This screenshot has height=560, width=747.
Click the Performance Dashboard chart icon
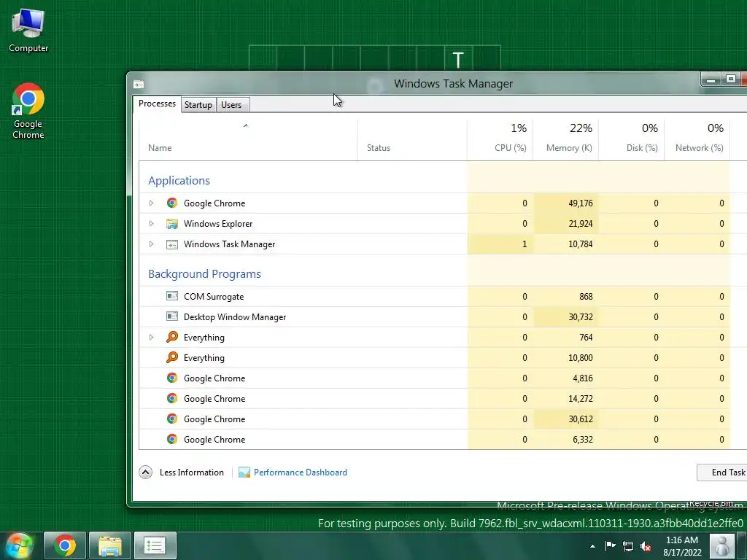tap(244, 472)
